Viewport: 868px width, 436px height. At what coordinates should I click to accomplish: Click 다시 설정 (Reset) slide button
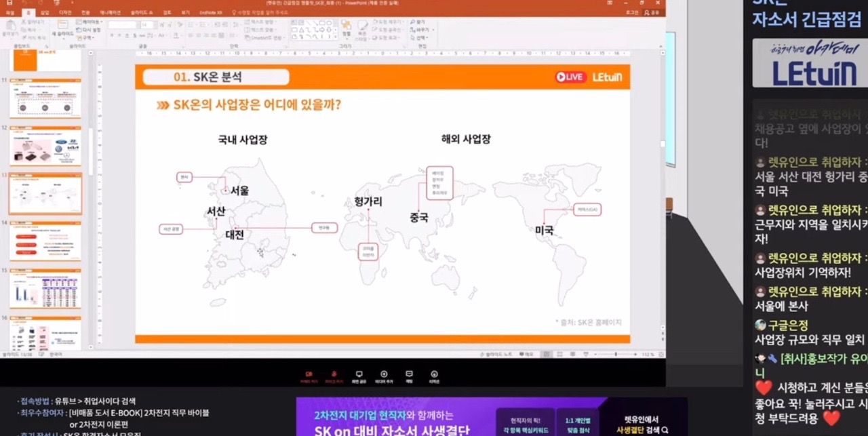(89, 30)
